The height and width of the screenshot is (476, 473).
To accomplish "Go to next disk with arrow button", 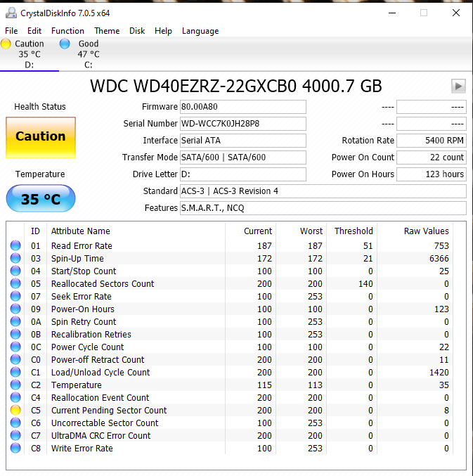I will pos(458,86).
